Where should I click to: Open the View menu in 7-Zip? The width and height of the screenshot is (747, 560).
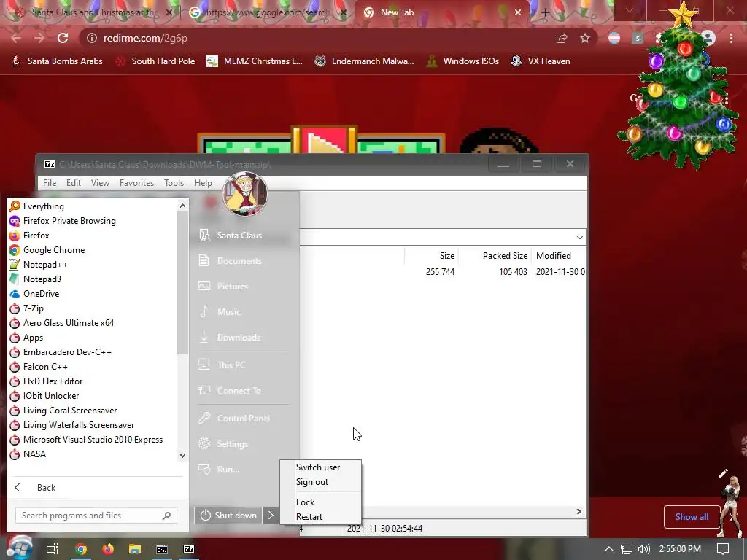click(x=100, y=183)
